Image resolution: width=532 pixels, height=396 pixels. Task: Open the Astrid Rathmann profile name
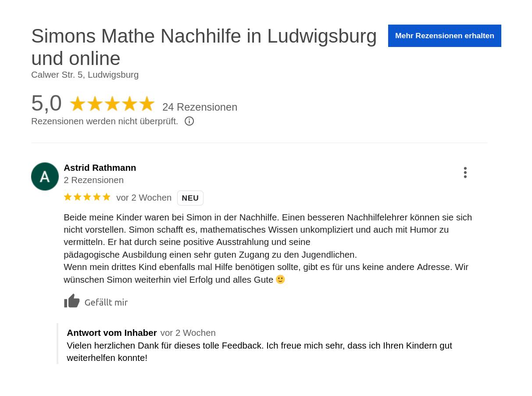click(100, 168)
